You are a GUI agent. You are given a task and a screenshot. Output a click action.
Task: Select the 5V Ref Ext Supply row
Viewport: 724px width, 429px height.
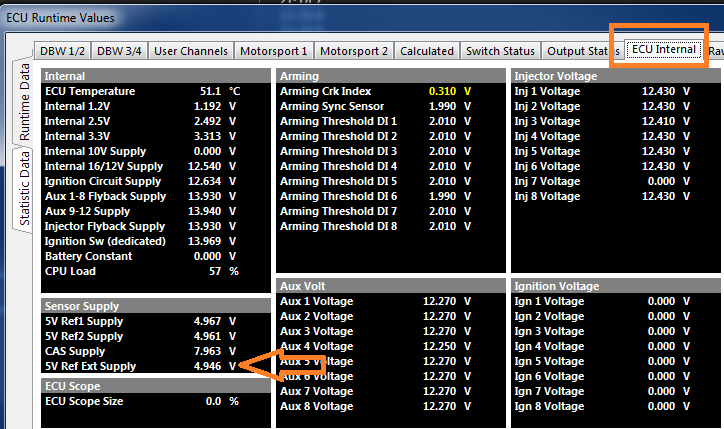(x=156, y=366)
